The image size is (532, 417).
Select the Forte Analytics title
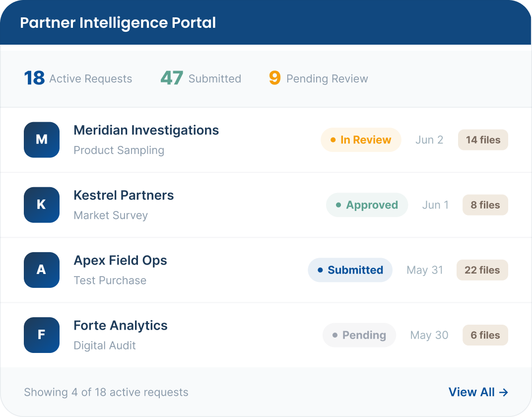point(121,326)
